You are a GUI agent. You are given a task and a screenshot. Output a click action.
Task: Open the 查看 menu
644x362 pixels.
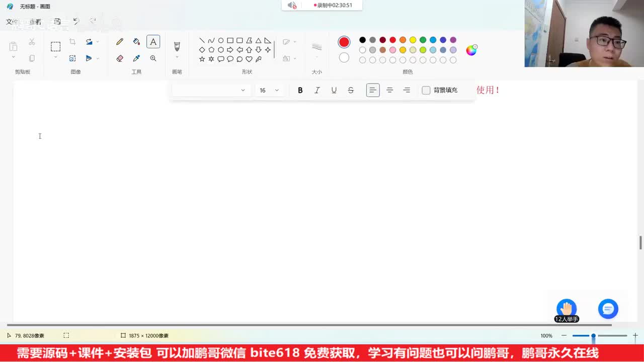coord(35,22)
